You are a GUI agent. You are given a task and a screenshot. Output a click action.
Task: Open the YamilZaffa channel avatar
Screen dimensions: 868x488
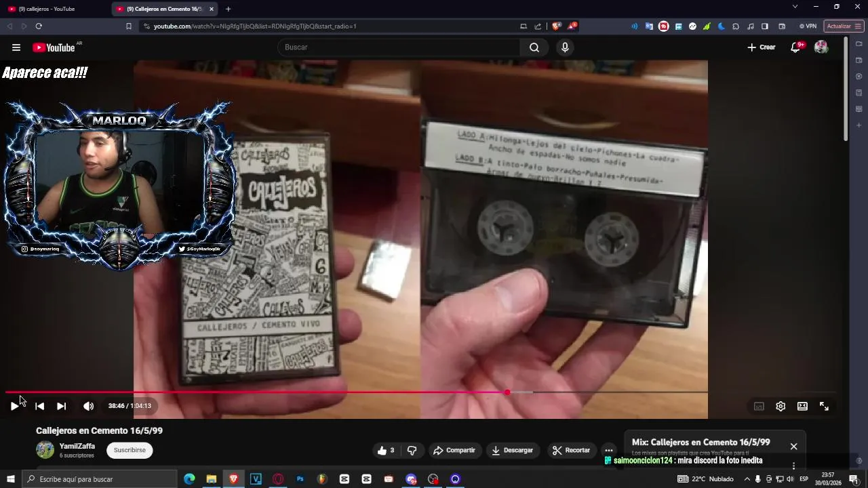tap(45, 450)
